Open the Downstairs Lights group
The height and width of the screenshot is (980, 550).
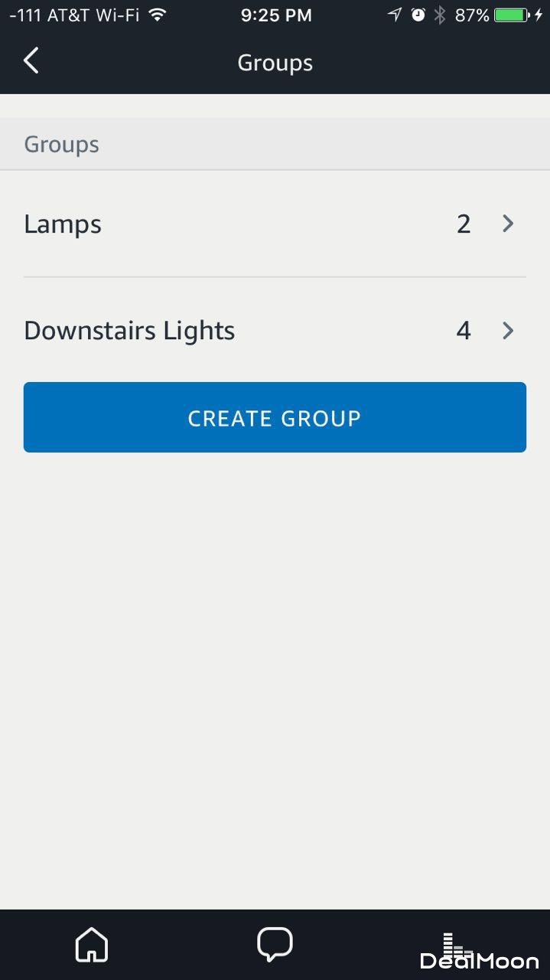point(129,331)
